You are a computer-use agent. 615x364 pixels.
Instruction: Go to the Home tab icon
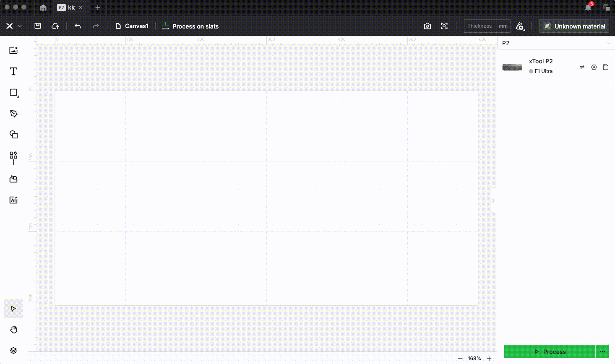point(43,8)
